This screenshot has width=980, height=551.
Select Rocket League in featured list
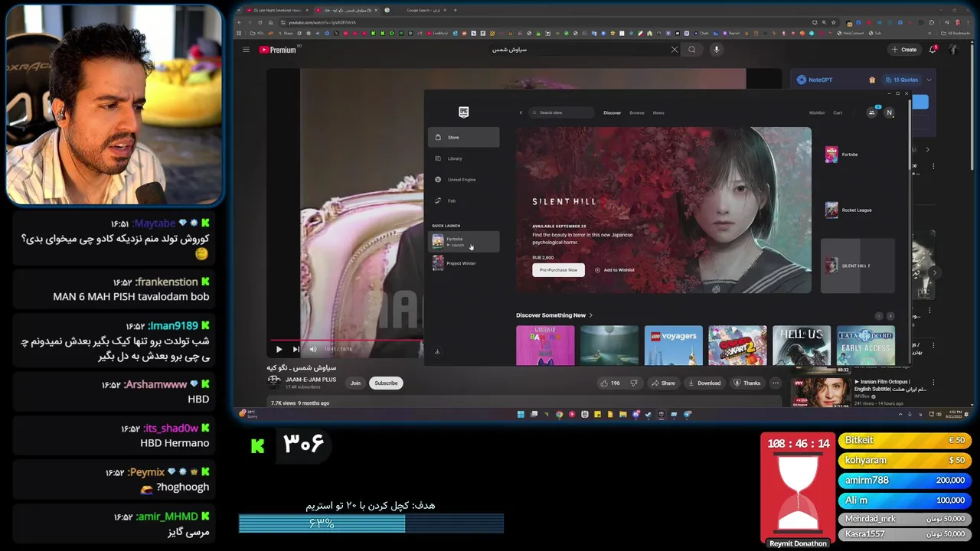(x=857, y=210)
